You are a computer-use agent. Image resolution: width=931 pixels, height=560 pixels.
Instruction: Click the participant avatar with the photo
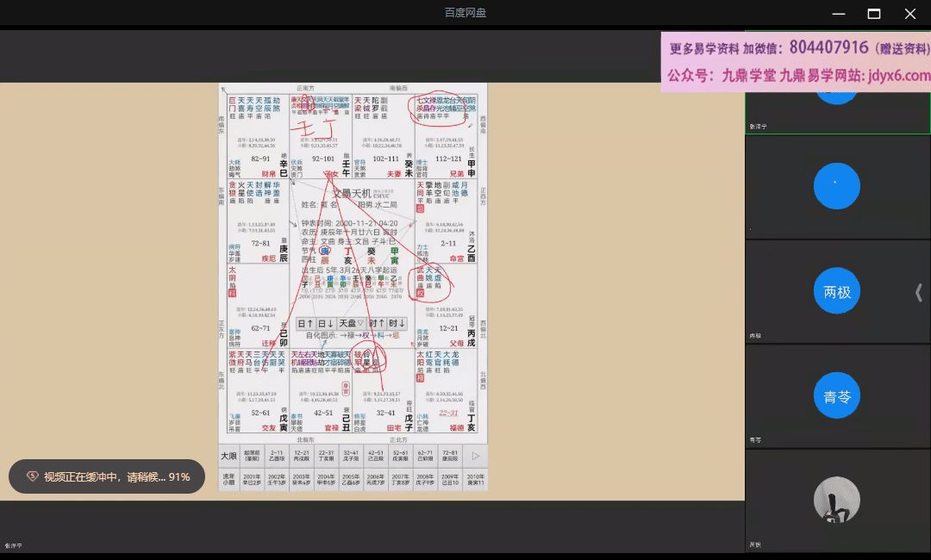point(836,501)
